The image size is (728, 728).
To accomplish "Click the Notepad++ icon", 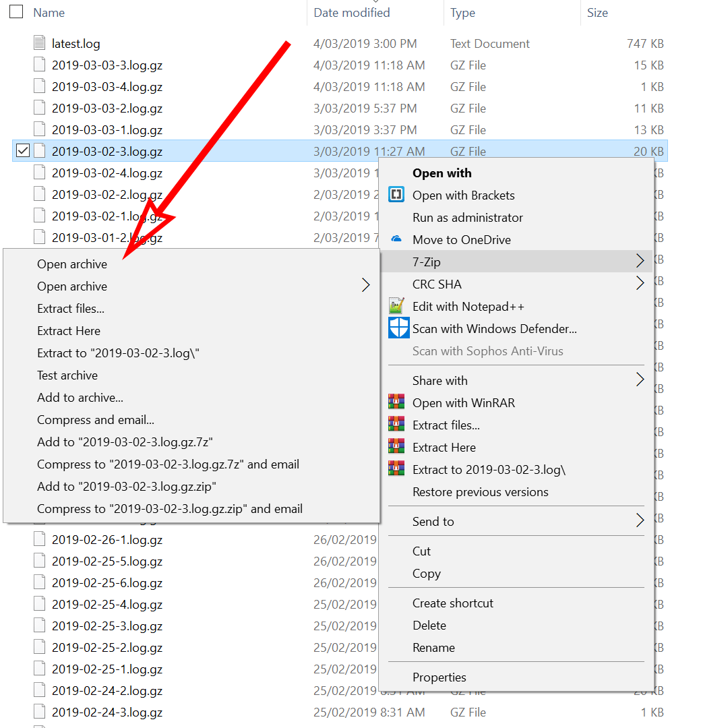I will [398, 306].
